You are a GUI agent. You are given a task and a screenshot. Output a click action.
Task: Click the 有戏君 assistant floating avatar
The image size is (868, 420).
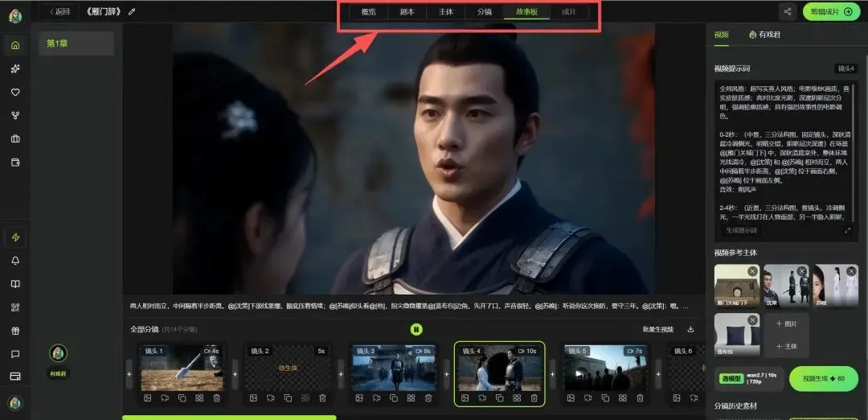[58, 353]
